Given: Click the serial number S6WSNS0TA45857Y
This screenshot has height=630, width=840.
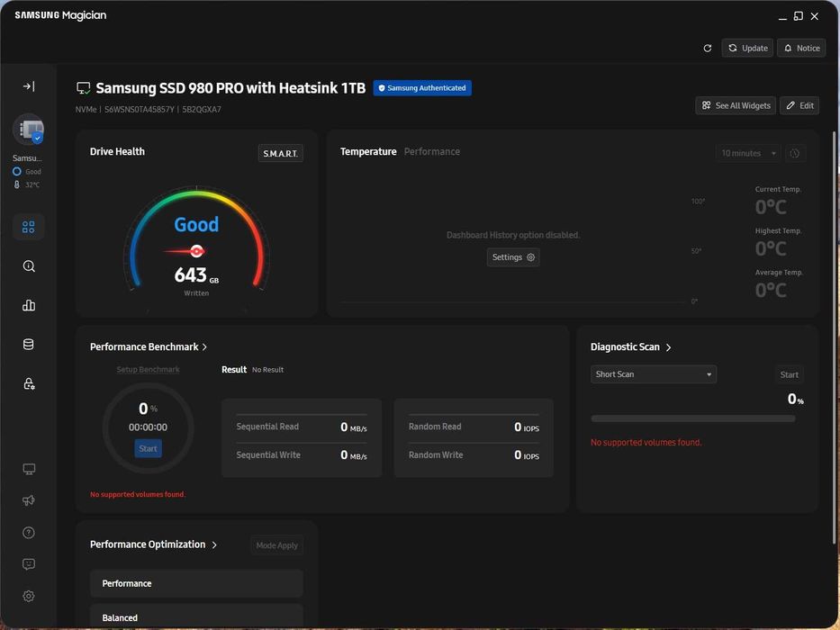Looking at the screenshot, I should pos(140,109).
